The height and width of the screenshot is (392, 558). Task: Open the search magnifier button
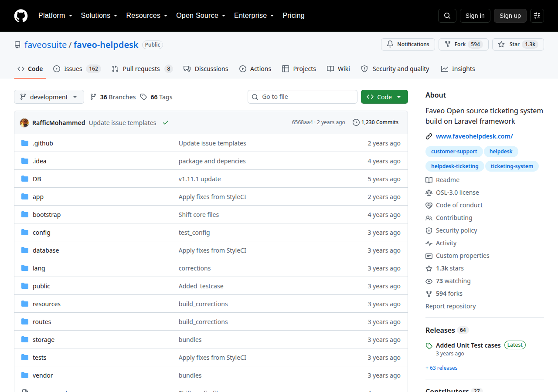point(447,16)
